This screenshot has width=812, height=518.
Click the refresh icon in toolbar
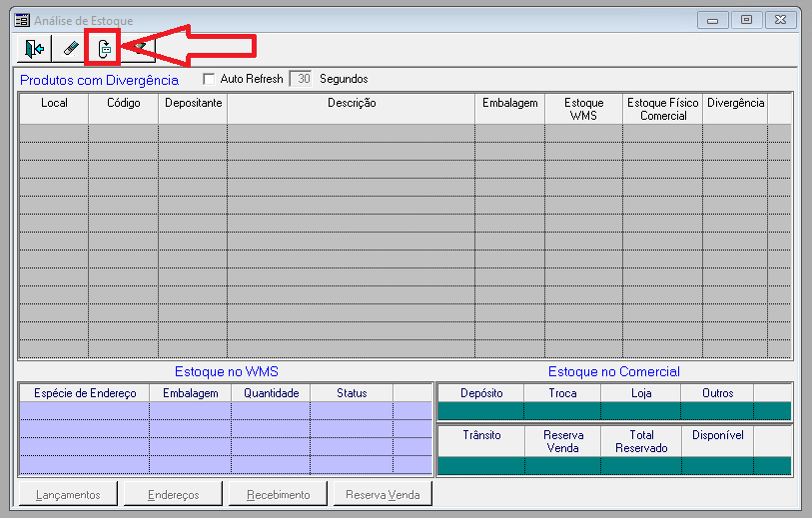[x=104, y=49]
